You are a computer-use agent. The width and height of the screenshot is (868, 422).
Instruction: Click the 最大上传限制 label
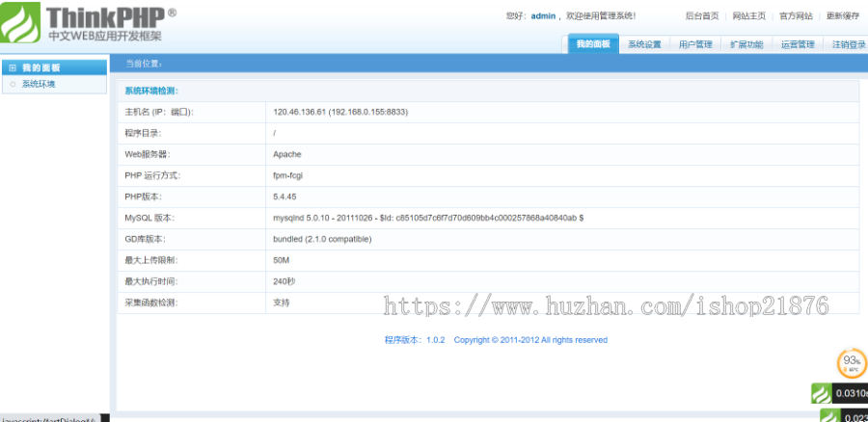(x=151, y=260)
